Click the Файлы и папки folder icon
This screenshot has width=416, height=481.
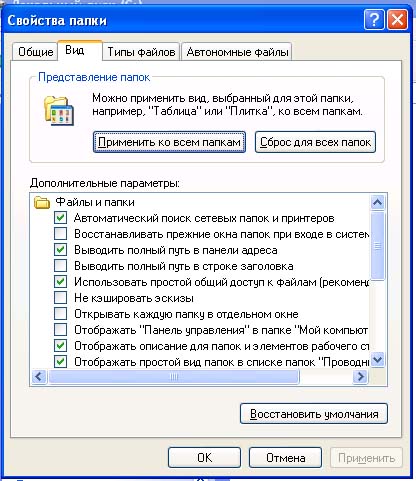point(42,202)
